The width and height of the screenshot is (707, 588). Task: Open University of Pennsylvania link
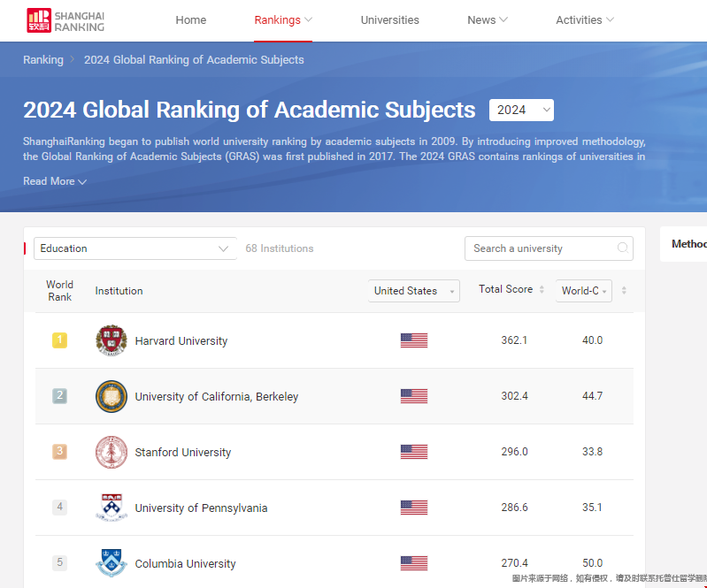[201, 508]
